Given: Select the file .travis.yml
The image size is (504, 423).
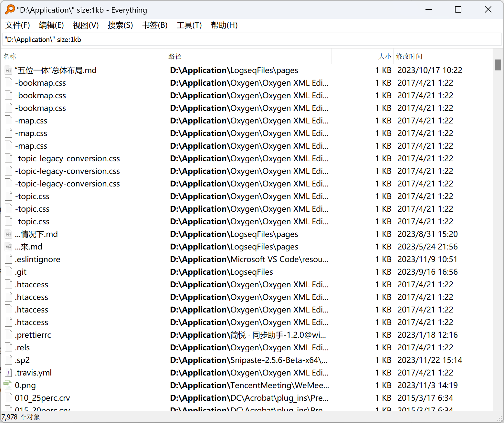Looking at the screenshot, I should coord(33,373).
